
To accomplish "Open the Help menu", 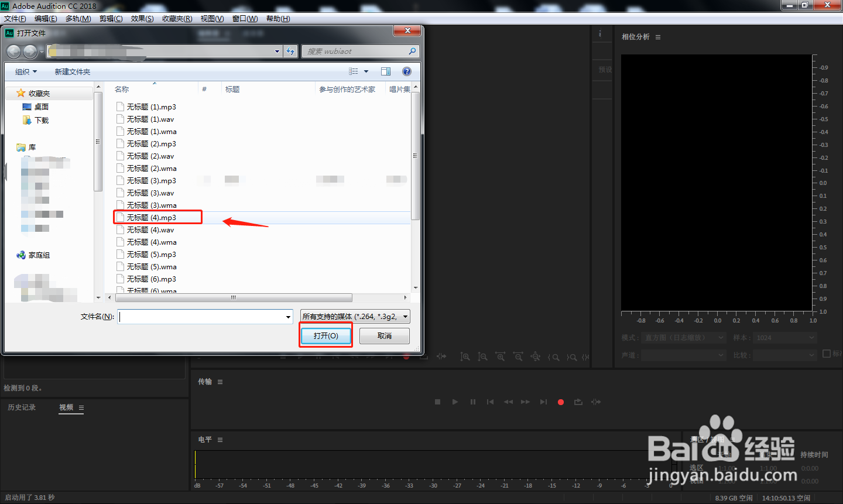I will (278, 19).
